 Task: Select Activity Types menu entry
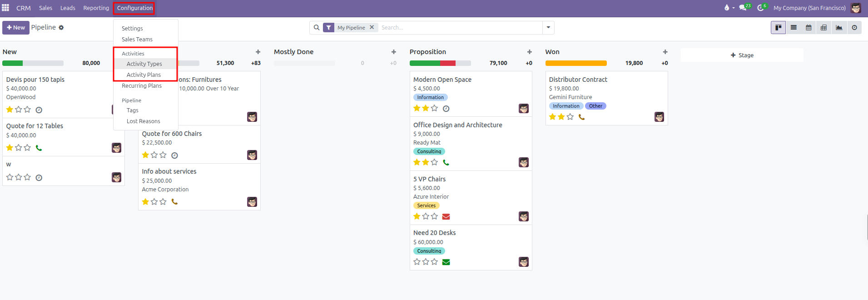point(145,64)
